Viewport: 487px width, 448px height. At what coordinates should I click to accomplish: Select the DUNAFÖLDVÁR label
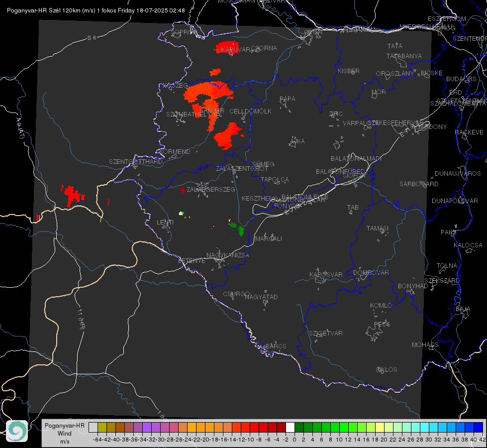pos(455,201)
